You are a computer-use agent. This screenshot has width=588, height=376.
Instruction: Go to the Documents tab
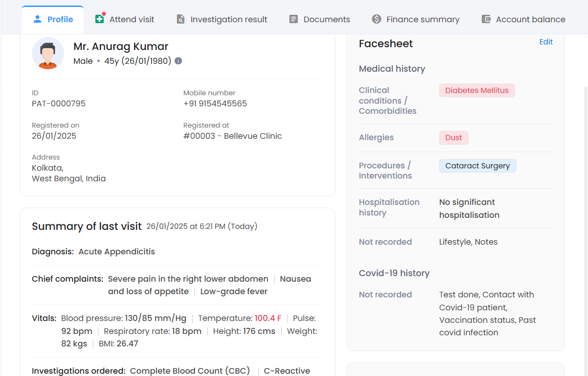tap(327, 19)
